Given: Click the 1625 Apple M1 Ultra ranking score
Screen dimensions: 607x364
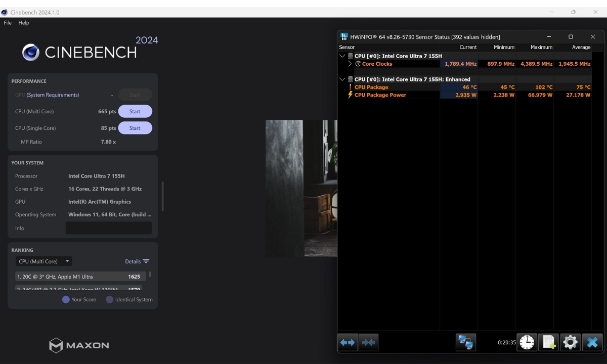Looking at the screenshot, I should [x=134, y=277].
